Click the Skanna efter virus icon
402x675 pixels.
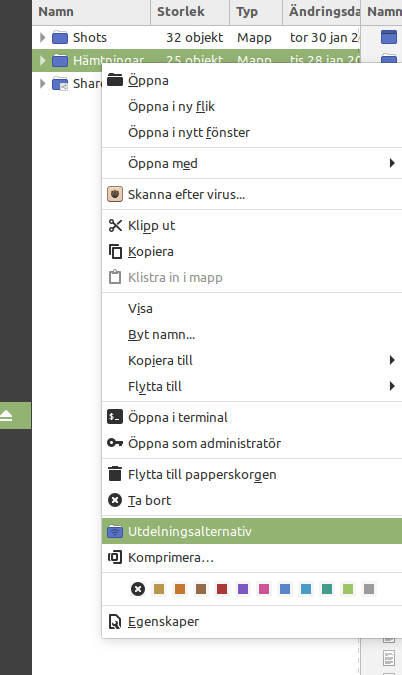(115, 194)
